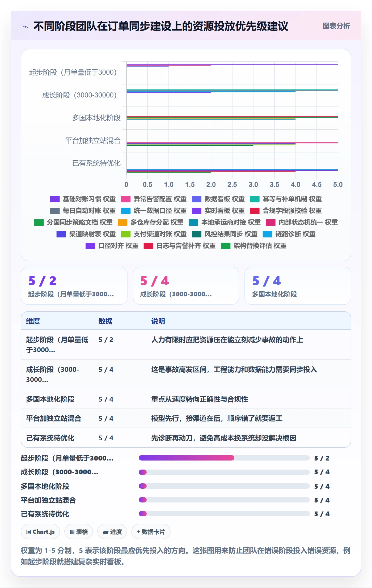Toggle 分国同步策略文档 权重 legend
This screenshot has width=372, height=588.
point(73,222)
